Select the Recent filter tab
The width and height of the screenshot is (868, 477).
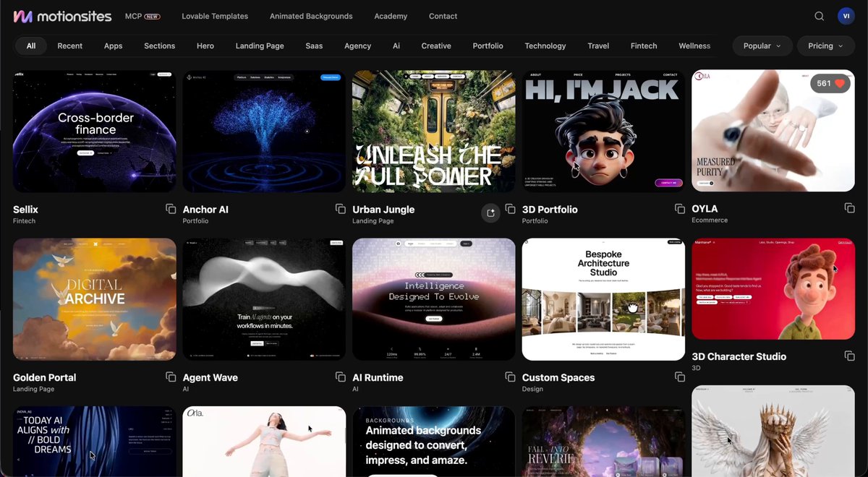click(70, 46)
